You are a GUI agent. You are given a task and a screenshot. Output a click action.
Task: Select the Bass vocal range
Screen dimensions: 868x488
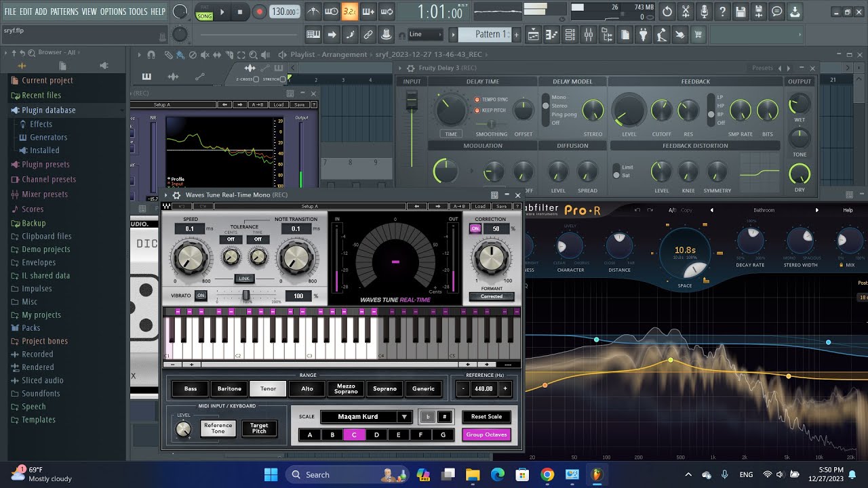(191, 389)
